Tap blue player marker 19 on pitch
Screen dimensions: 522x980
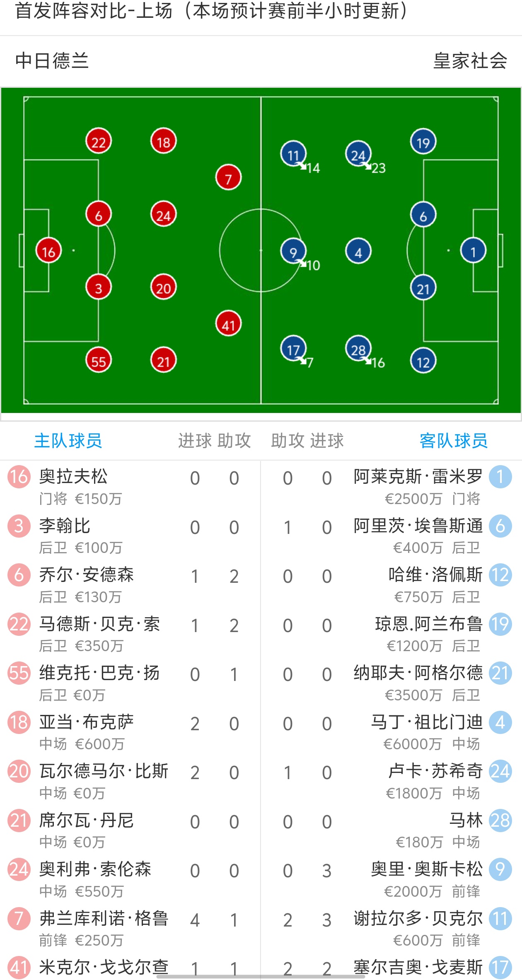click(423, 142)
